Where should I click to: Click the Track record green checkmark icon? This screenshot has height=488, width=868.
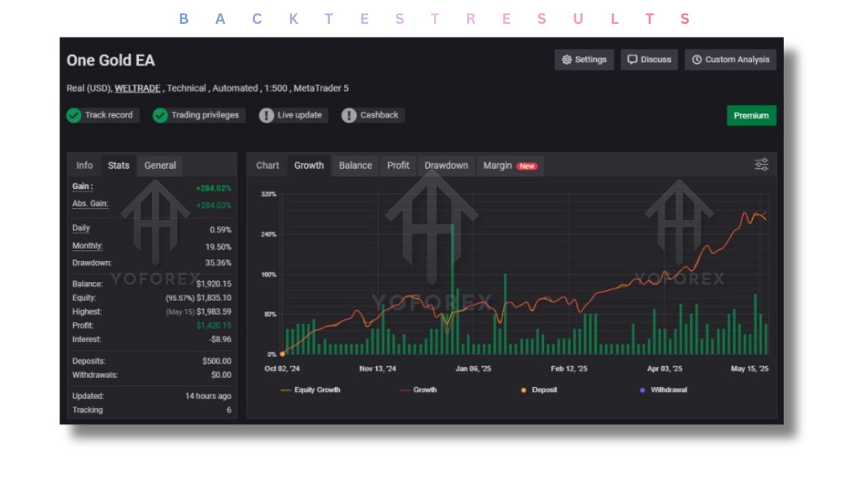(x=74, y=115)
